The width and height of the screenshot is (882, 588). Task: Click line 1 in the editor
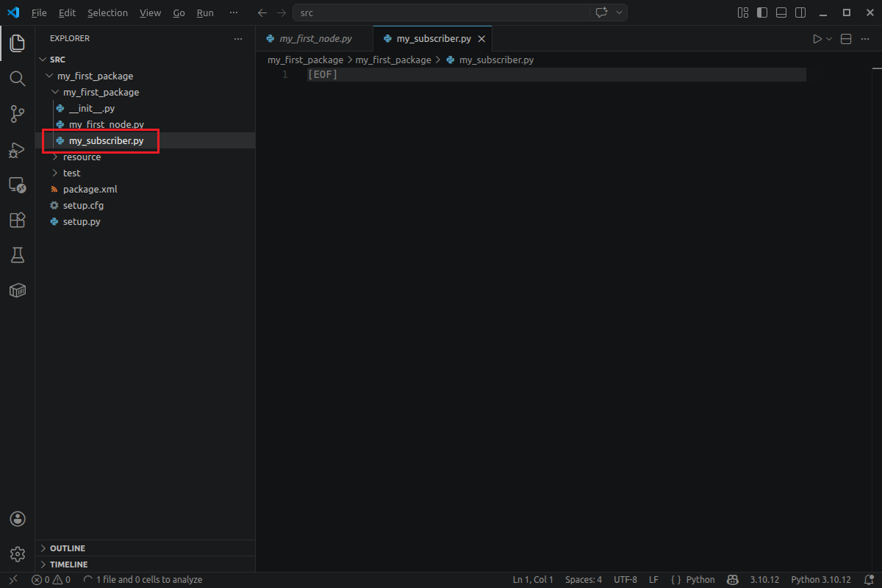pos(556,75)
